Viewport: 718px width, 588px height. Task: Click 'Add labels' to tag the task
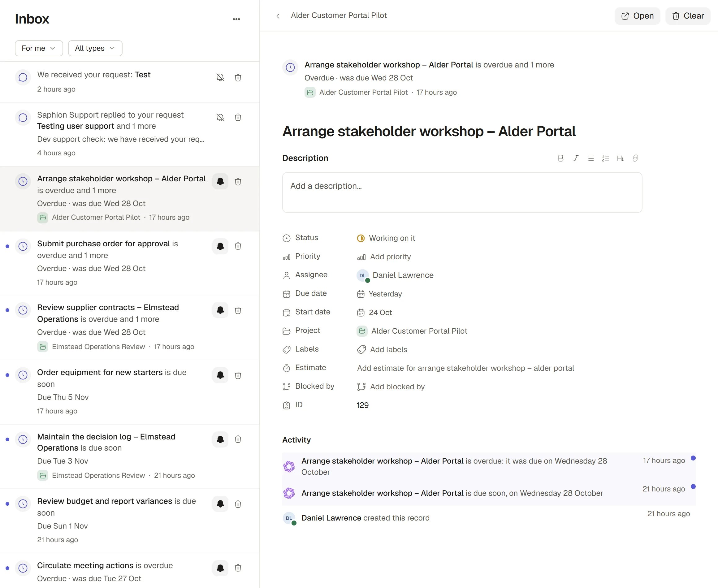tap(383, 349)
